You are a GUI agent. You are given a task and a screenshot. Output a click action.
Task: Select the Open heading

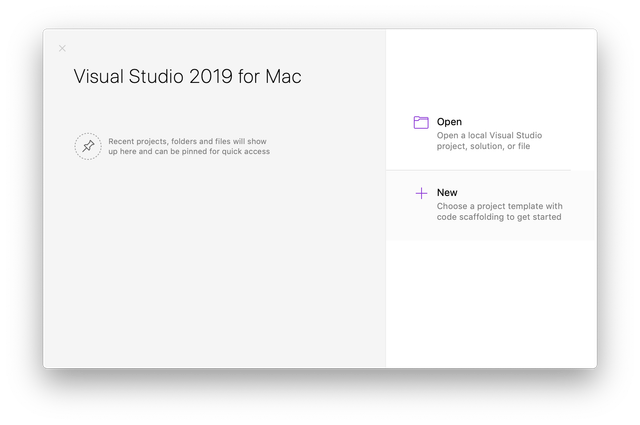point(449,122)
